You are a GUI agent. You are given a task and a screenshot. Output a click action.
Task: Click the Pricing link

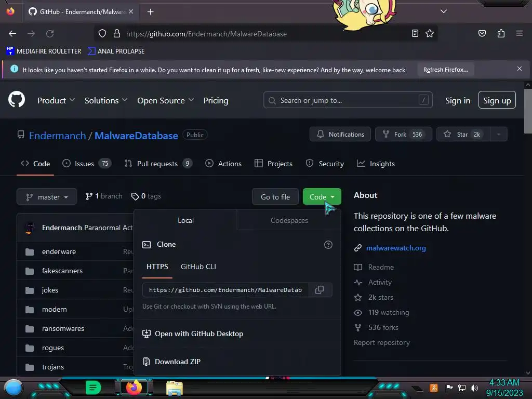216,100
